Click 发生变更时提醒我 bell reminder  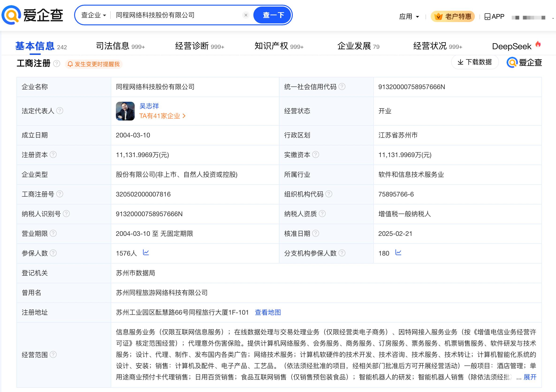pos(94,64)
